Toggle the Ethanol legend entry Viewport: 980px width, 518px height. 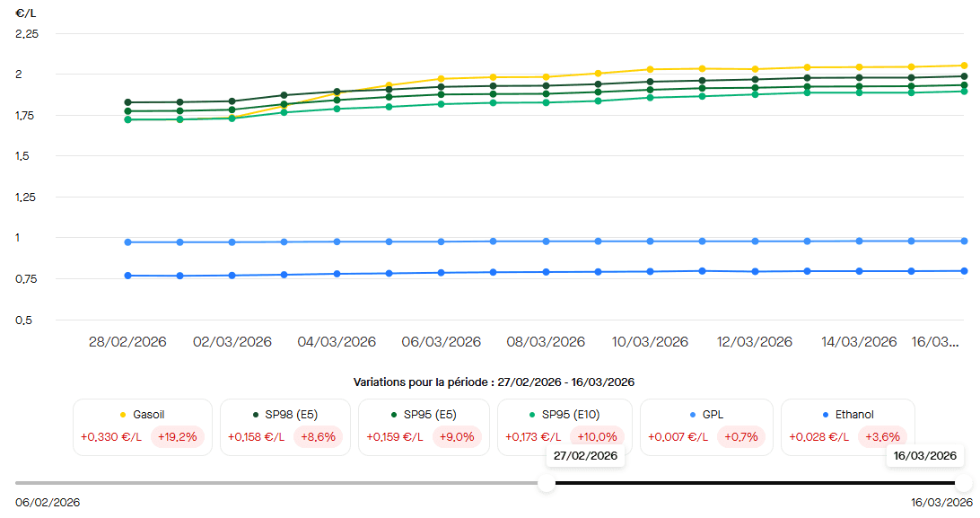[847, 426]
